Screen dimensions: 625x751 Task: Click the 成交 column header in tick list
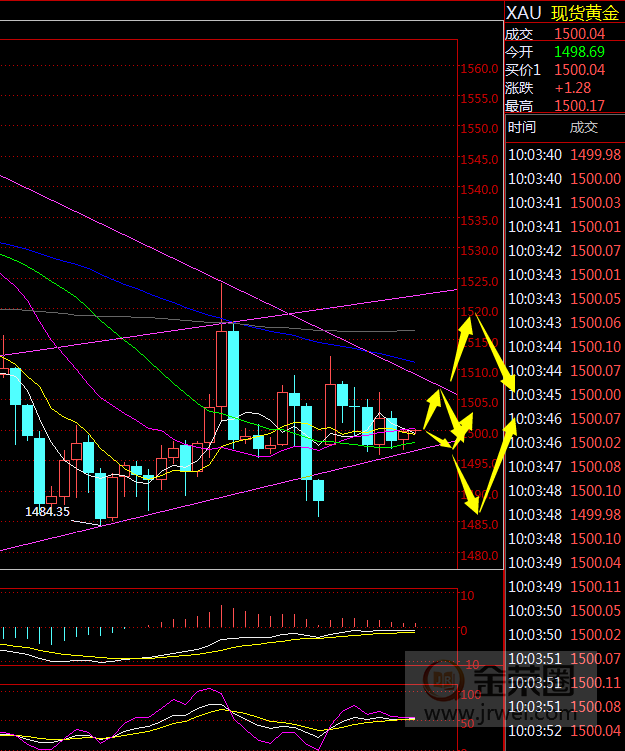click(x=583, y=127)
